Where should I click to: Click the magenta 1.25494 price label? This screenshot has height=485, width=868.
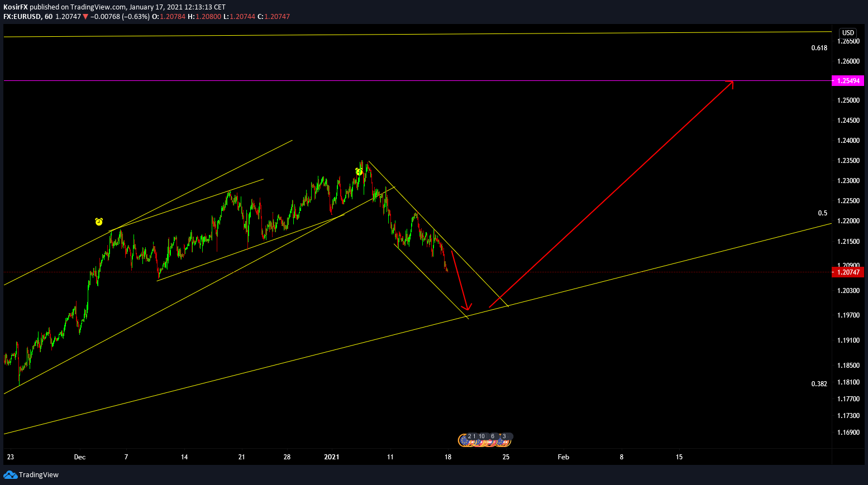click(848, 81)
